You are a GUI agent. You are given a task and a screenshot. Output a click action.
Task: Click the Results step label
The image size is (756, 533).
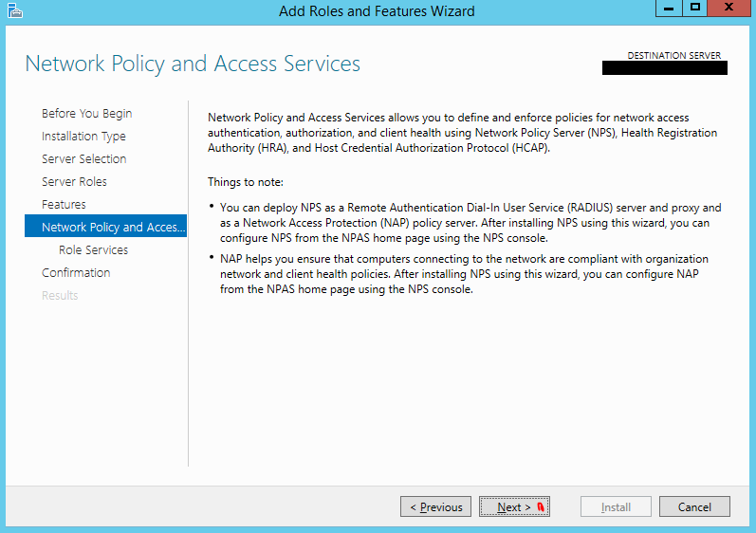click(x=60, y=295)
